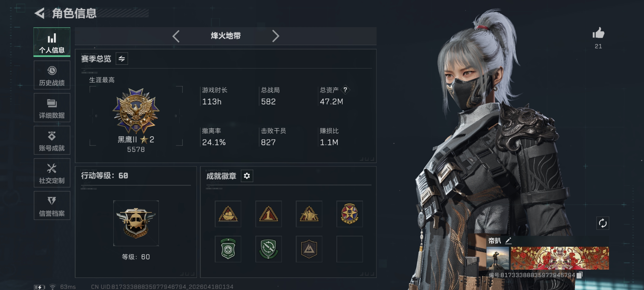Open the 成就徽章 settings gear
Viewport: 644px width, 290px height.
click(x=247, y=176)
